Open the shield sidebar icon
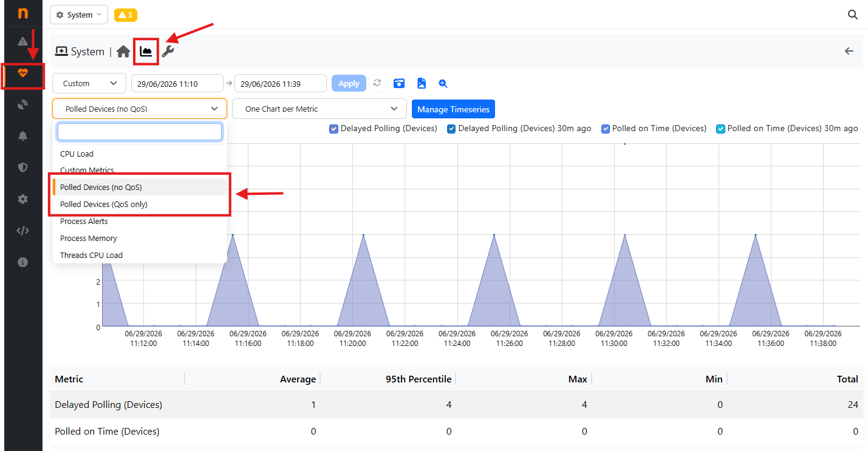The width and height of the screenshot is (868, 451). [x=23, y=168]
